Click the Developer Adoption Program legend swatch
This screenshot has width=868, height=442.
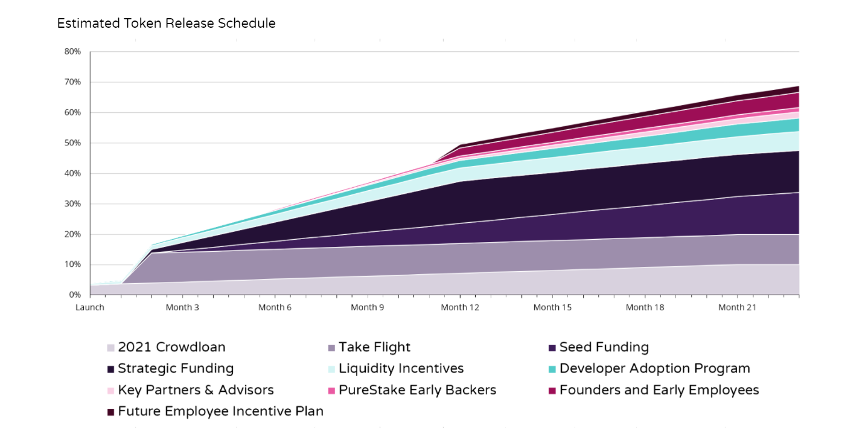[x=552, y=369]
